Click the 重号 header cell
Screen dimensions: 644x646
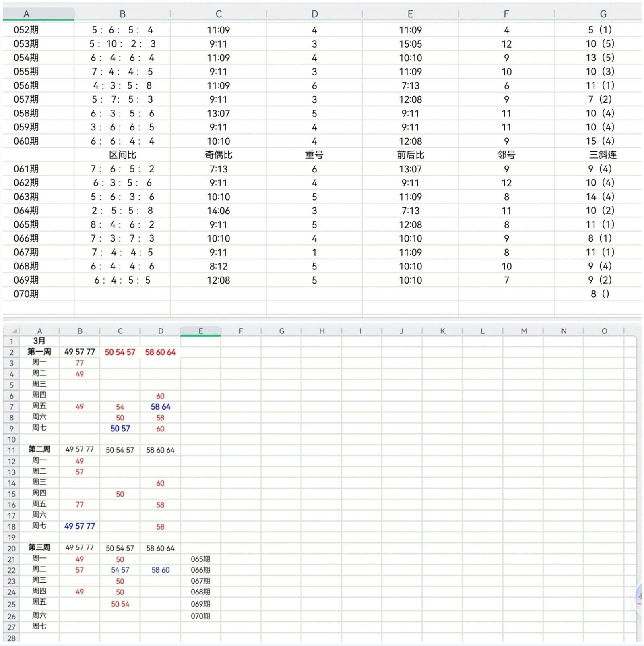tap(314, 155)
